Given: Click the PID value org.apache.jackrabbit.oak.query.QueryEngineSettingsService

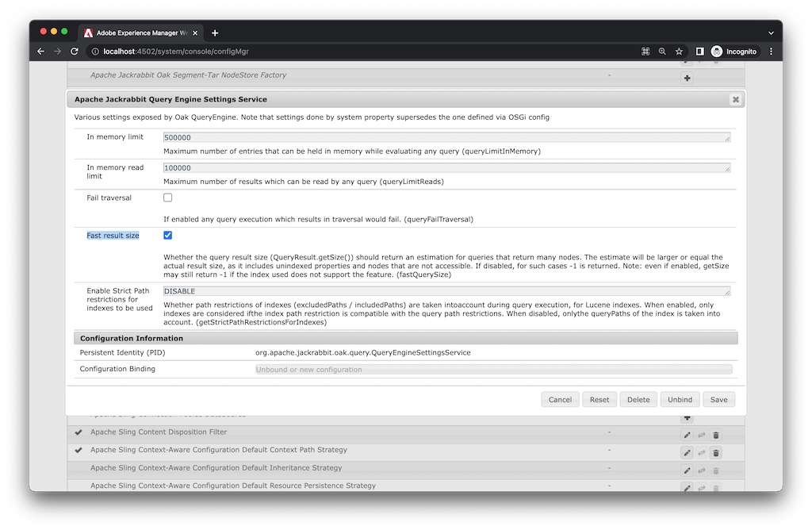Looking at the screenshot, I should (x=362, y=352).
